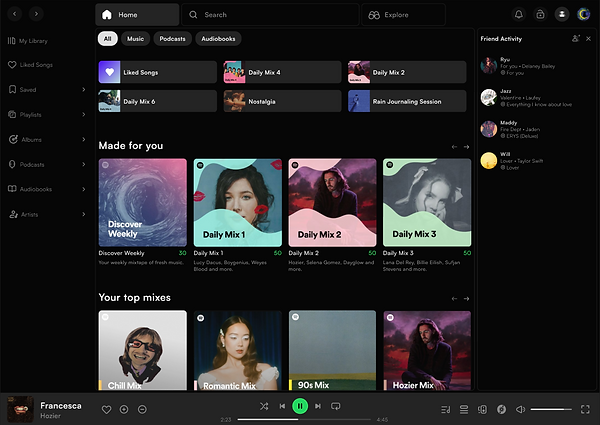
Task: Open connect to a device icon
Action: 482,409
